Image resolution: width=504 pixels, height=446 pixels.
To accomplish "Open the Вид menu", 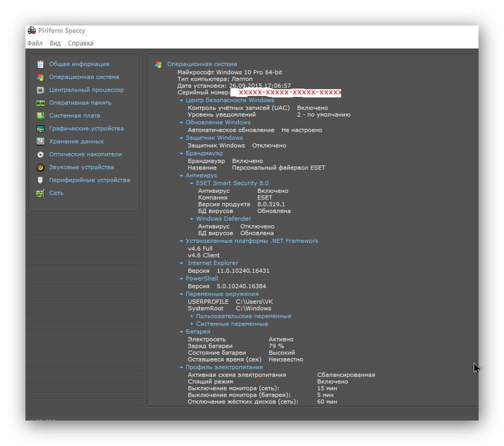I will [x=55, y=43].
